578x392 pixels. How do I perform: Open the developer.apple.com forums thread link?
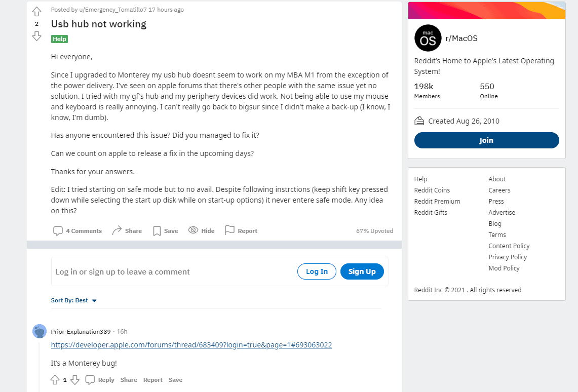[191, 345]
